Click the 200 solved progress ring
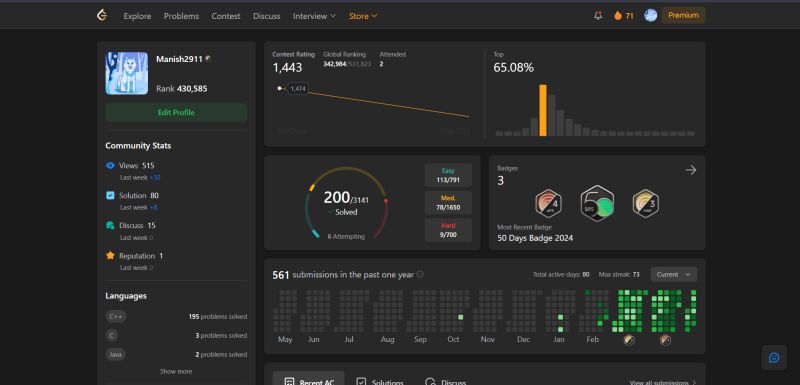This screenshot has width=800, height=385. 346,203
